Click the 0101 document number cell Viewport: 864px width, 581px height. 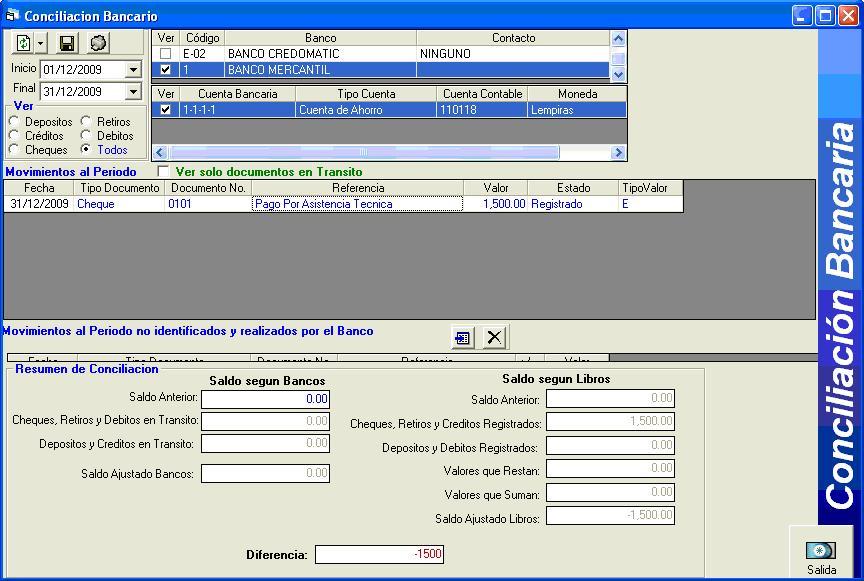[x=208, y=204]
